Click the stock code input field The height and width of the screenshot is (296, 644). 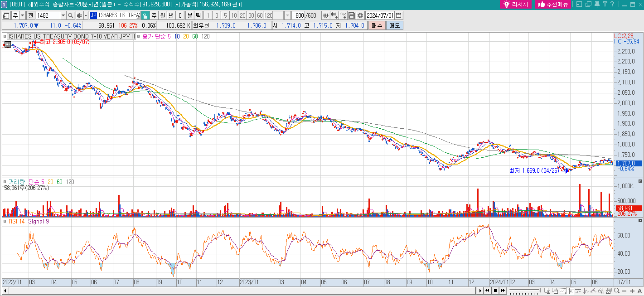48,15
